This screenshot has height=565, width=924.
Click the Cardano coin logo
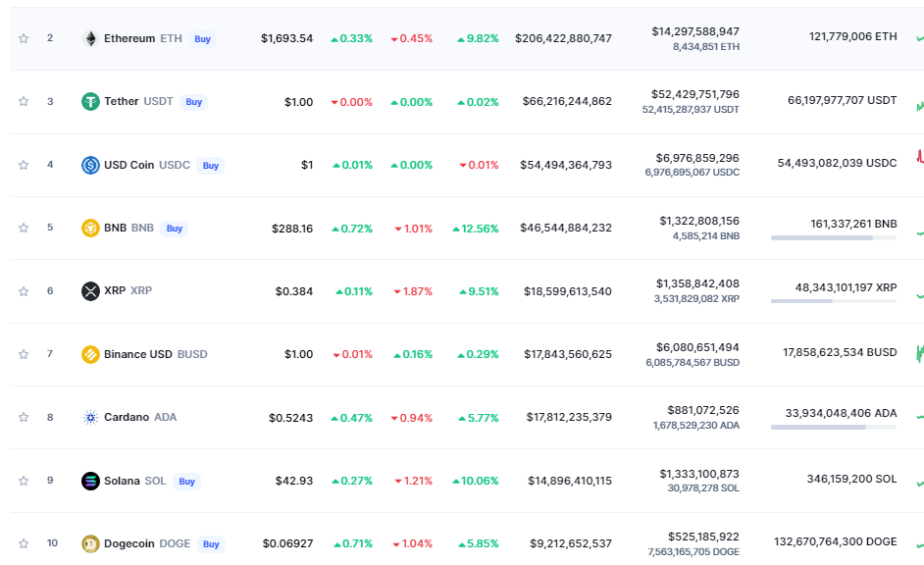[x=90, y=417]
